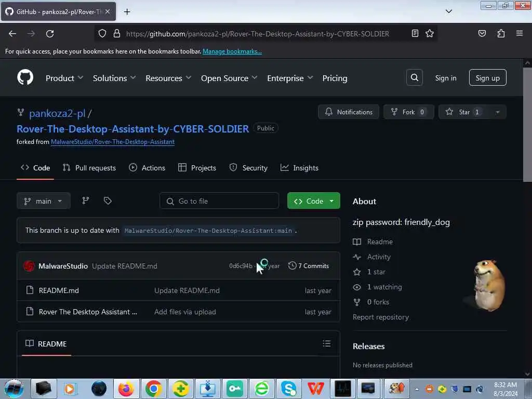
Task: Open the GitHub search button
Action: pos(414,78)
